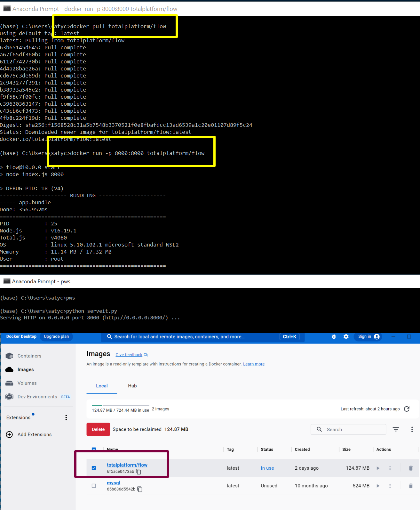Click the BETA badge
The width and height of the screenshot is (420, 510).
66,397
